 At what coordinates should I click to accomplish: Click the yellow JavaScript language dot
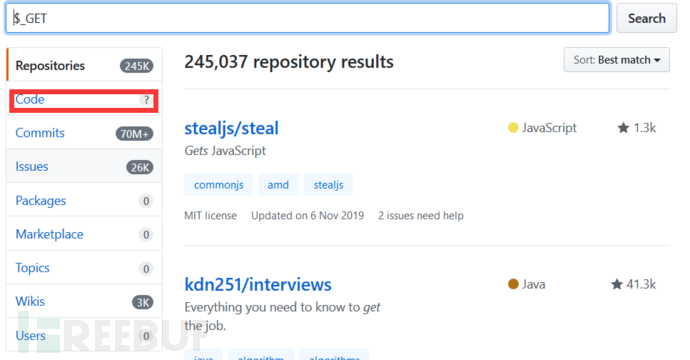point(513,128)
